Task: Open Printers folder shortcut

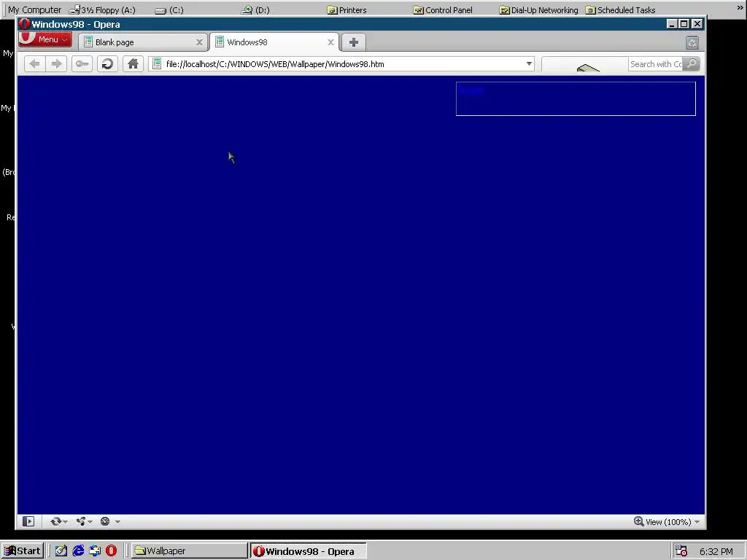Action: pos(347,10)
